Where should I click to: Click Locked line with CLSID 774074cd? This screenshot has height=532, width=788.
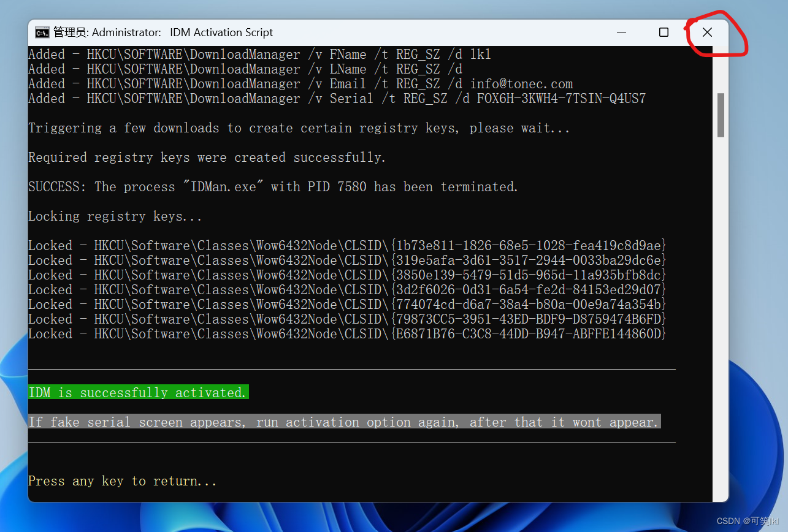point(347,305)
